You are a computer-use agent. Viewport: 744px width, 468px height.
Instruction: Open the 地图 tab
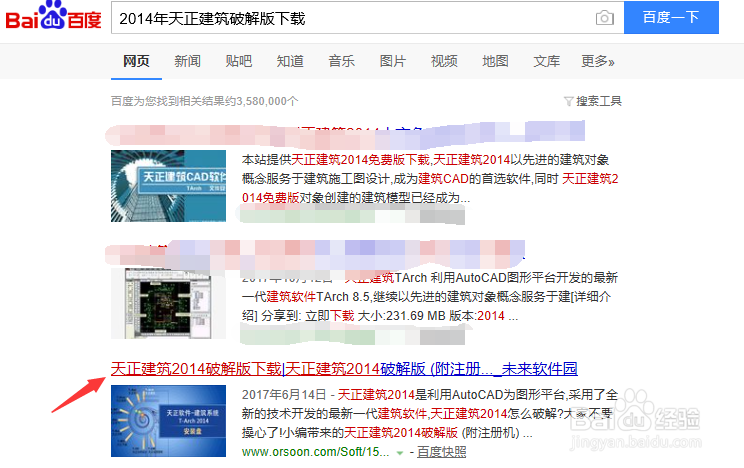(x=495, y=61)
